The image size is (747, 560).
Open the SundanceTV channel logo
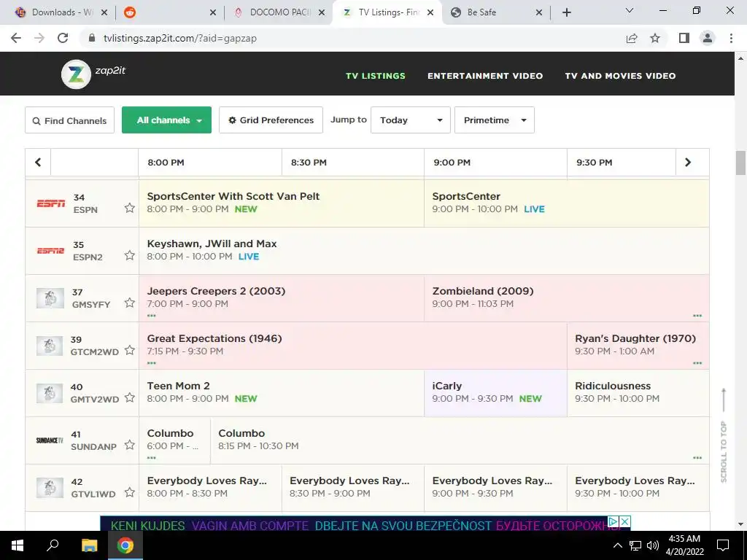point(50,440)
